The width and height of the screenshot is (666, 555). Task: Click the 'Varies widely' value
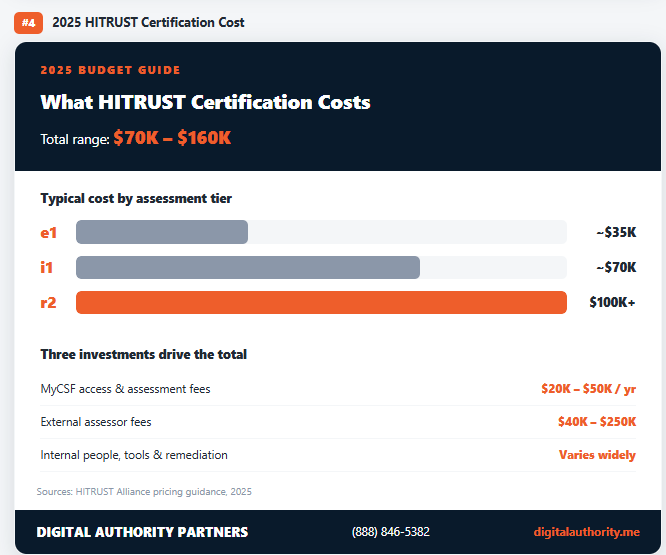(x=597, y=455)
